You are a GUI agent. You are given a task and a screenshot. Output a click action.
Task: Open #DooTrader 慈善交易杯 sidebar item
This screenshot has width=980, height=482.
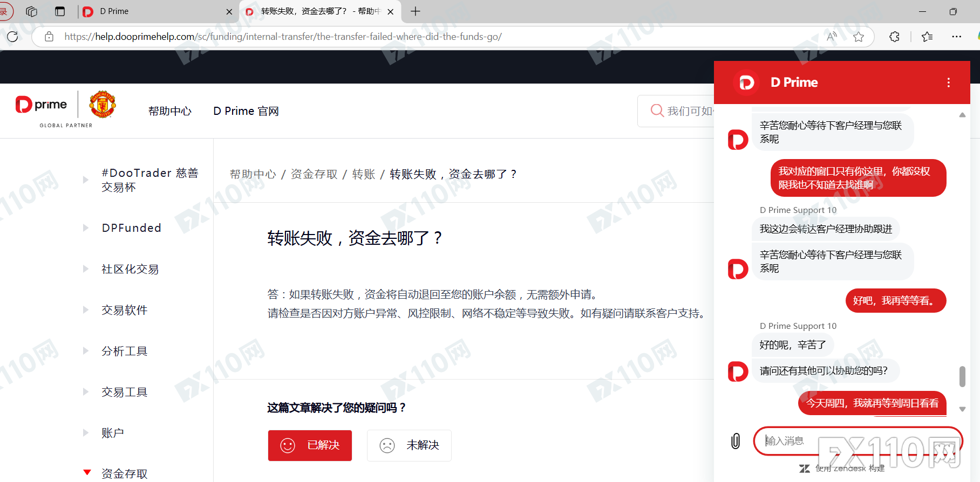click(x=150, y=180)
